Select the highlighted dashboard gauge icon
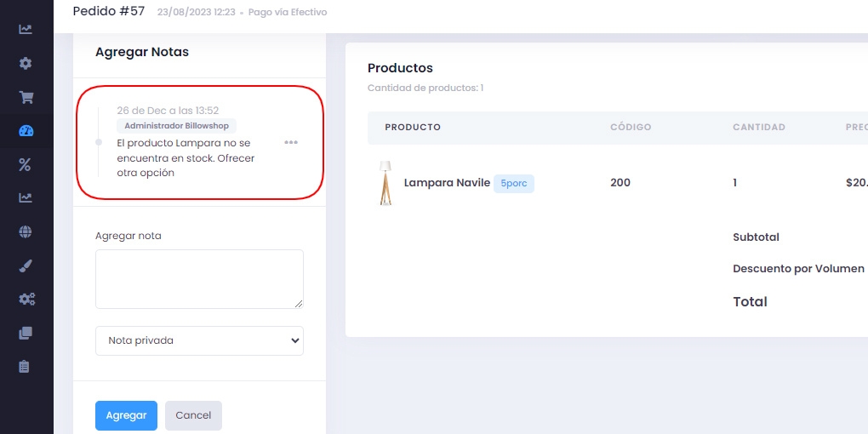Screen dimensions: 868x434 tap(26, 131)
